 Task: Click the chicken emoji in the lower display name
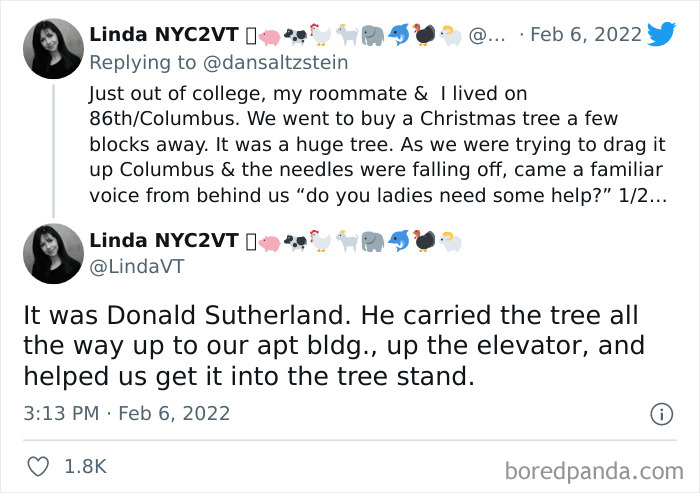tap(319, 241)
